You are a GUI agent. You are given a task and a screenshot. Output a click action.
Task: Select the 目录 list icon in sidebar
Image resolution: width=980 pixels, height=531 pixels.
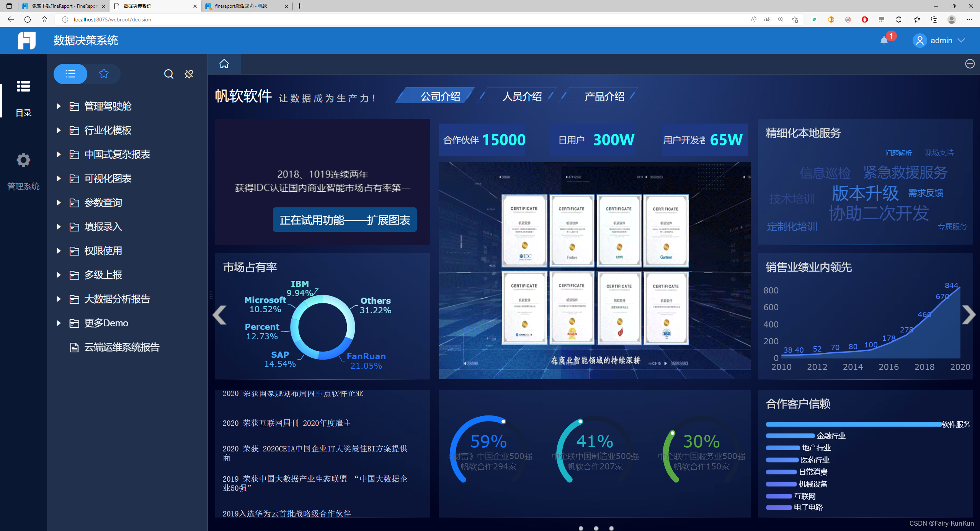[x=23, y=86]
